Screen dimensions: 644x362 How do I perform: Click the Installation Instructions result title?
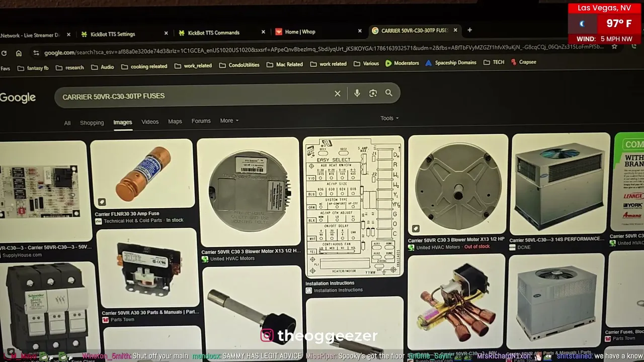point(330,283)
